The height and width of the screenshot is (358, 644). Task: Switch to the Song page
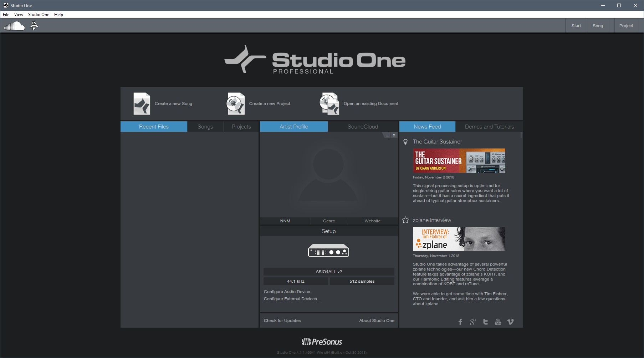click(x=598, y=26)
